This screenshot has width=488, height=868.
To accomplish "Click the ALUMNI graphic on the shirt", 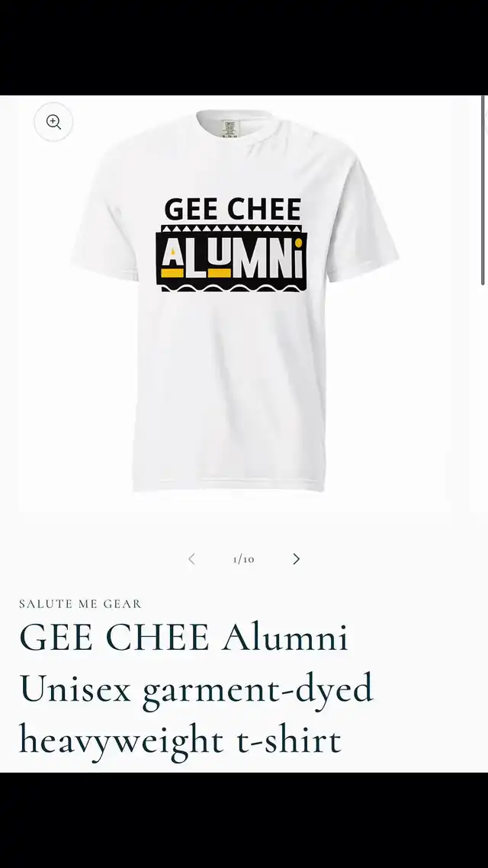I will point(231,259).
